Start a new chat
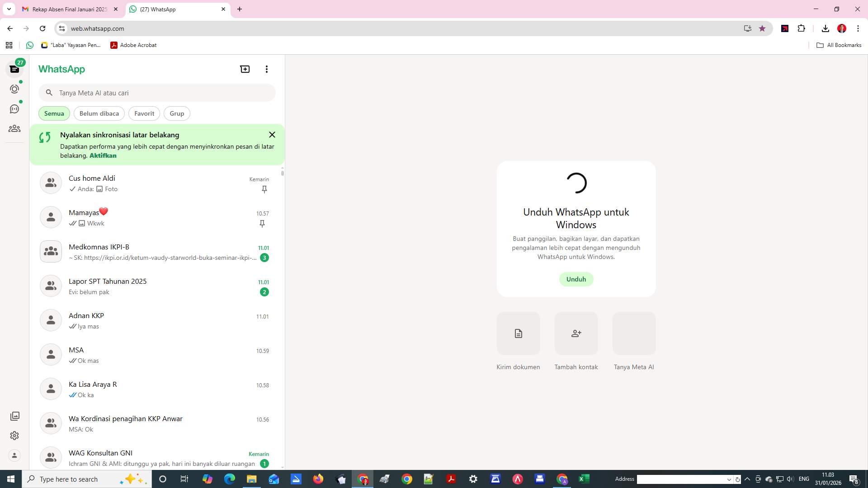The image size is (868, 488). [x=245, y=69]
